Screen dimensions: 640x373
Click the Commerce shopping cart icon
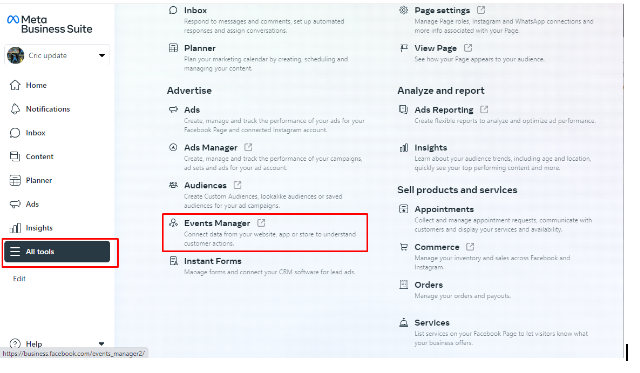404,247
